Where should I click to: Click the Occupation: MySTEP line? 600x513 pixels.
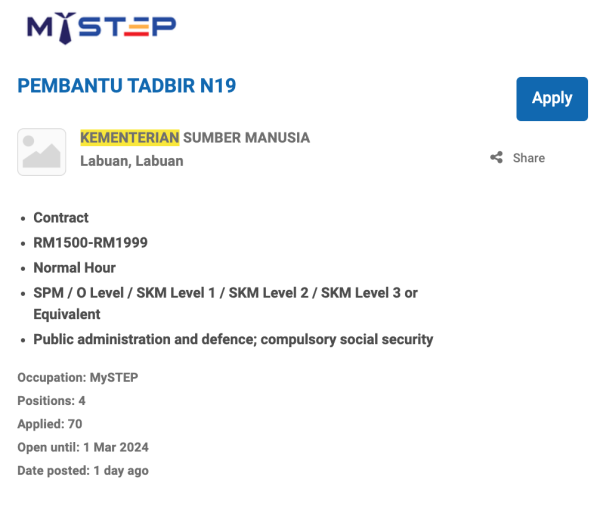[x=77, y=378]
